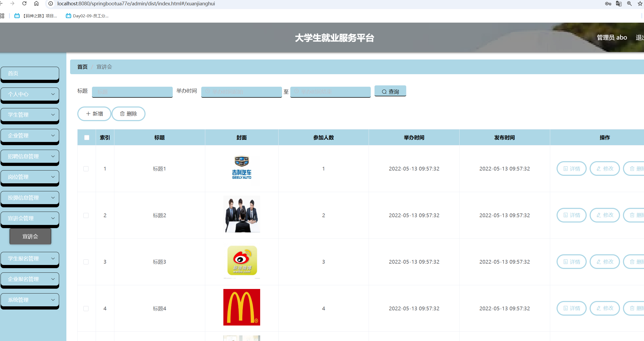Image resolution: width=644 pixels, height=341 pixels.
Task: Open 举办时间 end date picker
Action: point(331,92)
